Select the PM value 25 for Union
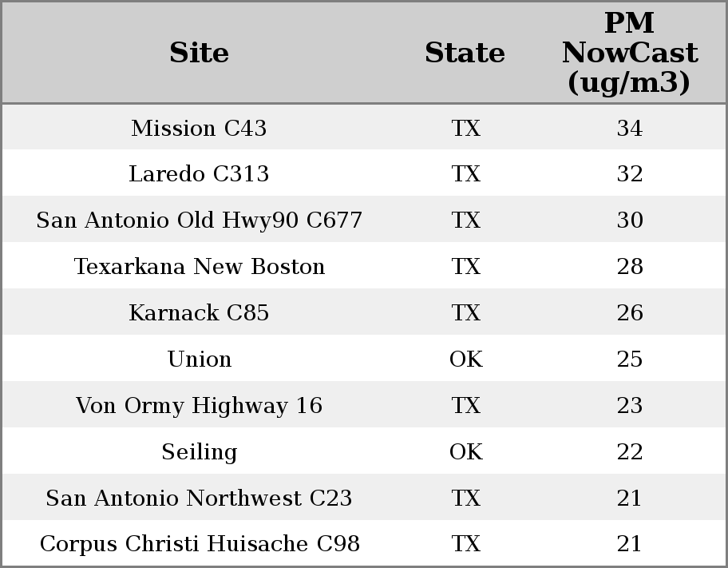 click(x=629, y=359)
